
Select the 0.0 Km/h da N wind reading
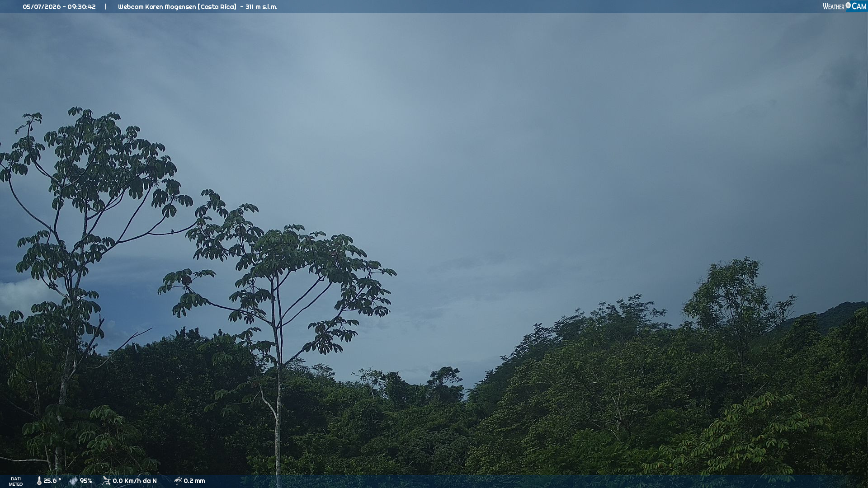point(135,481)
